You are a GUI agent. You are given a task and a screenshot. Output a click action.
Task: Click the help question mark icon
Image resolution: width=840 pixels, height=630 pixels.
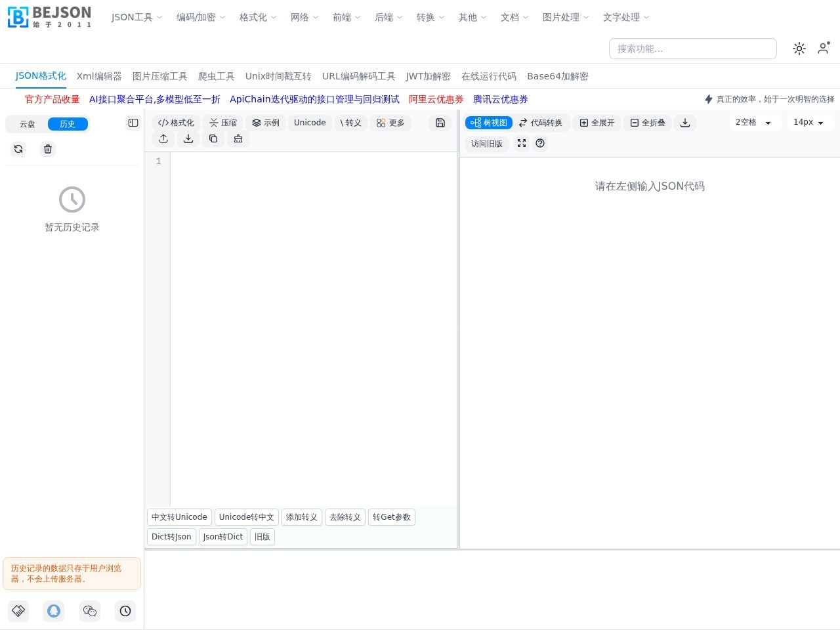pyautogui.click(x=540, y=143)
